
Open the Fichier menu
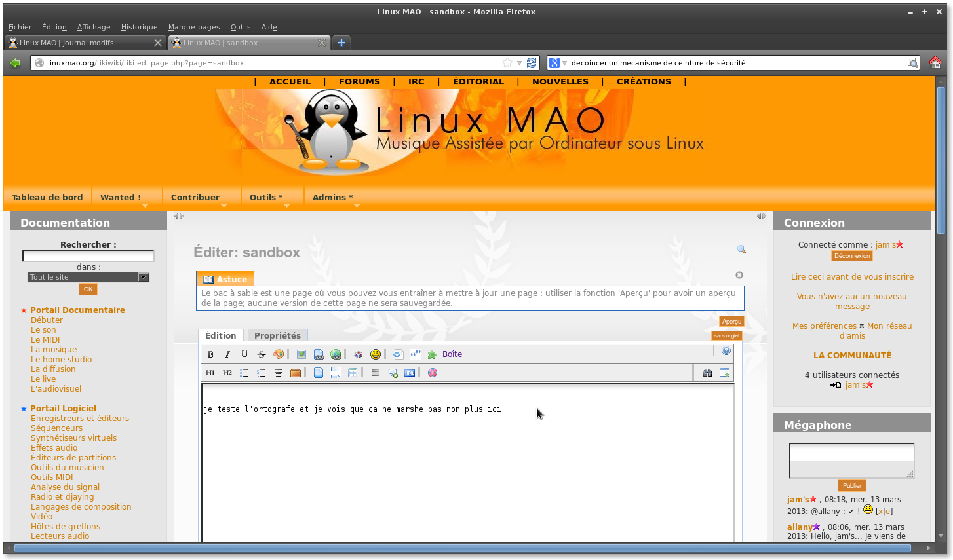coord(20,27)
